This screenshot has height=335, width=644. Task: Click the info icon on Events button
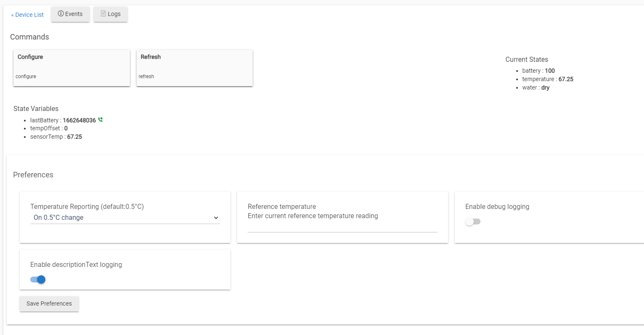(x=61, y=14)
